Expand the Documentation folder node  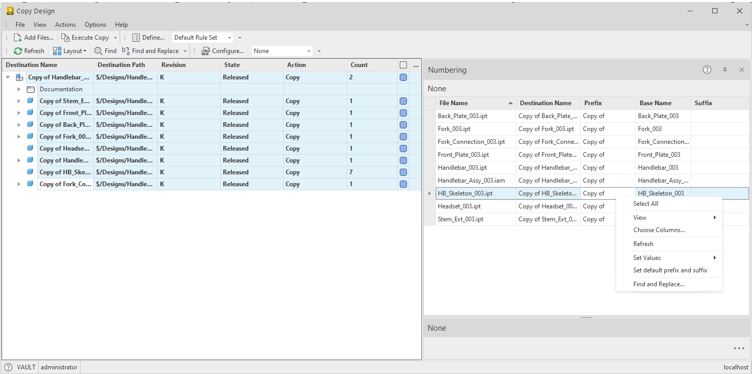coord(19,89)
